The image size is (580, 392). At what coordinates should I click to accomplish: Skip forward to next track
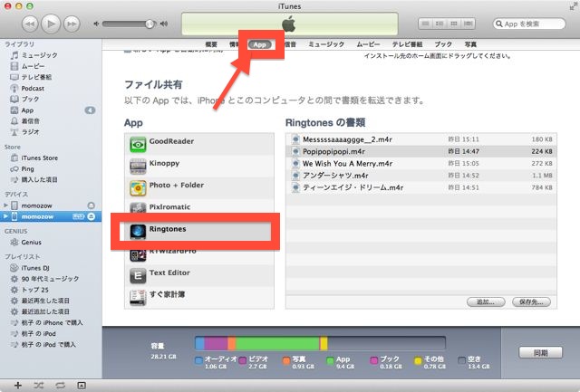click(x=72, y=24)
